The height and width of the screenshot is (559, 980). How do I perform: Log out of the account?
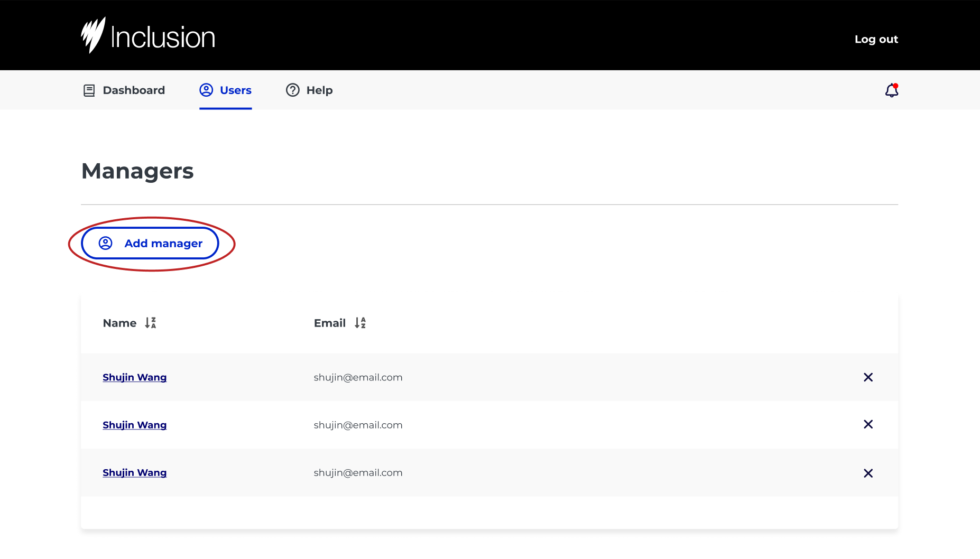(876, 39)
